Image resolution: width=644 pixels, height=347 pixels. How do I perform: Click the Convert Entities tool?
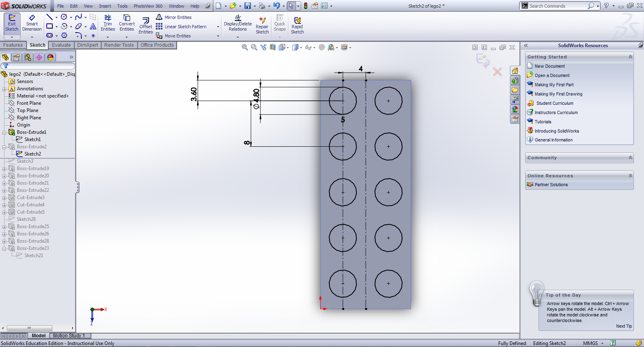point(126,23)
